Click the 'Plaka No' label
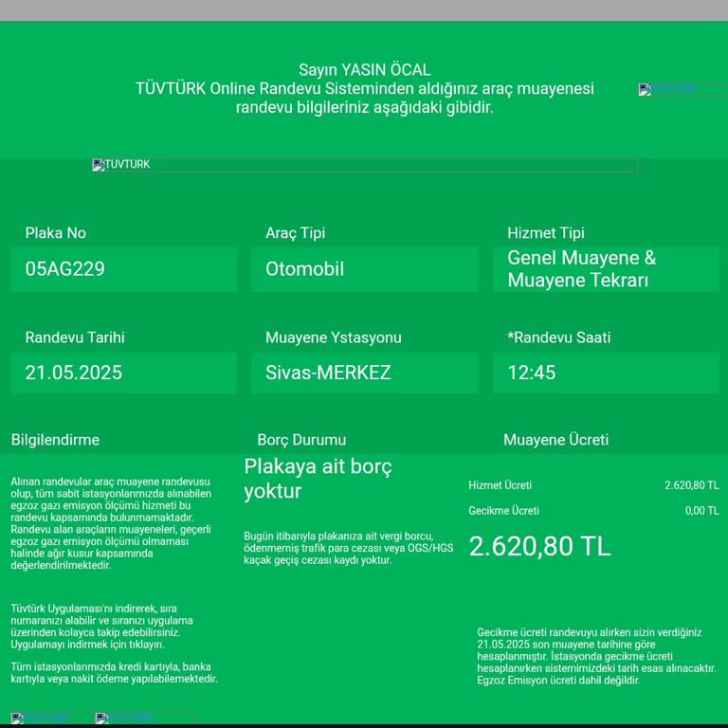 pos(56,233)
